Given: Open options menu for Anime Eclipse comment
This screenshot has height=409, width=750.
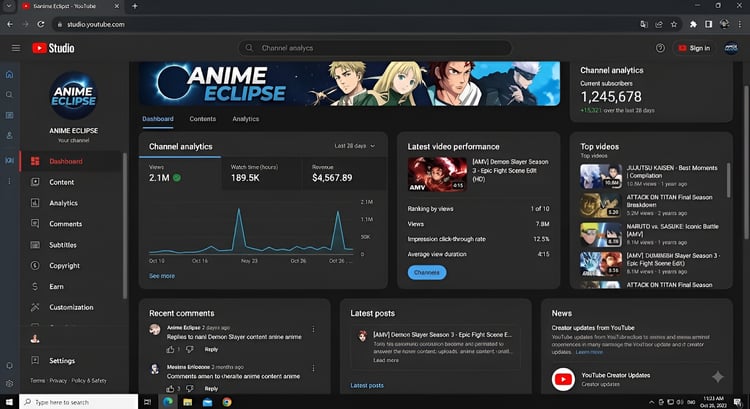Looking at the screenshot, I should coord(313,329).
